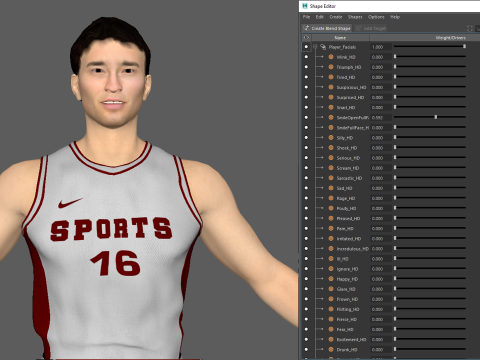Click the orange target icon for Pleased_HD
This screenshot has height=360, width=480.
(x=331, y=218)
